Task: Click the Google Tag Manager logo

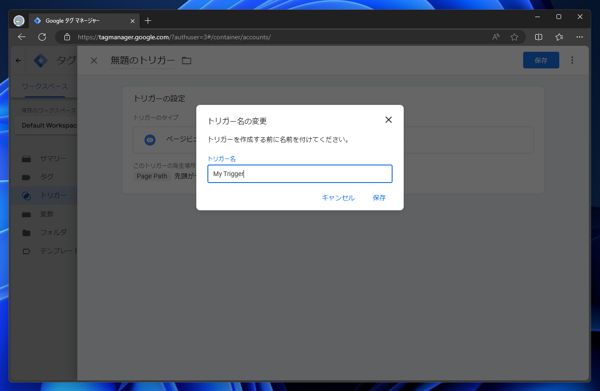Action: pyautogui.click(x=41, y=60)
